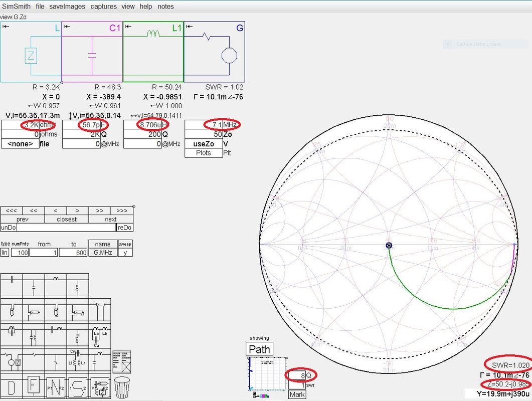
Task: Pick the La Lb Ca tee network element
Action: (100, 335)
